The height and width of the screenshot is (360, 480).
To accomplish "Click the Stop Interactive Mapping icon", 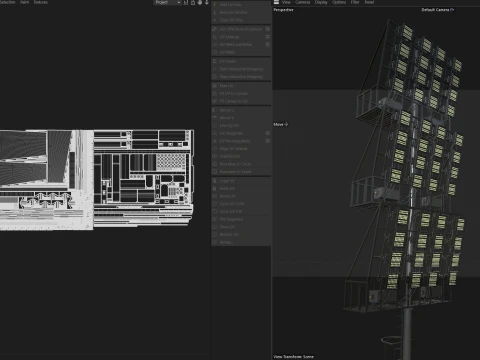I will [x=215, y=77].
